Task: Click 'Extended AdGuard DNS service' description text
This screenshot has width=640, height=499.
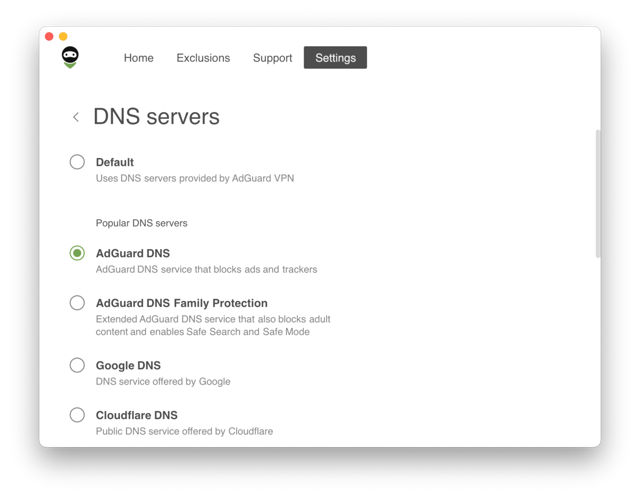Action: click(x=213, y=325)
